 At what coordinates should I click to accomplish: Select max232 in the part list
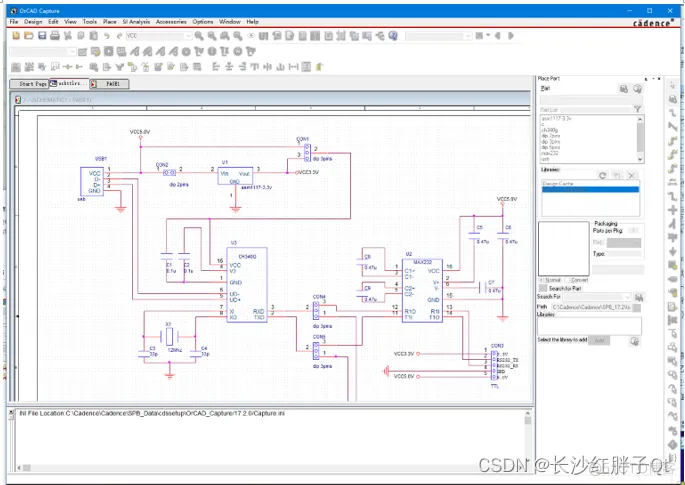coord(550,153)
